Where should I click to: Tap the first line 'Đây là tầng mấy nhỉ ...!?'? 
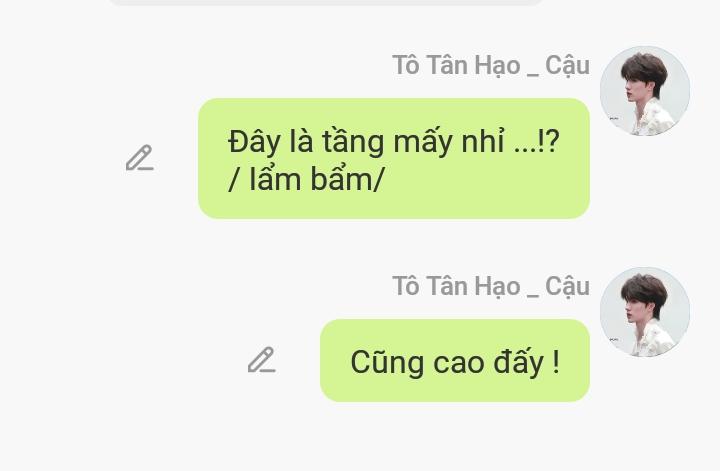coord(394,141)
